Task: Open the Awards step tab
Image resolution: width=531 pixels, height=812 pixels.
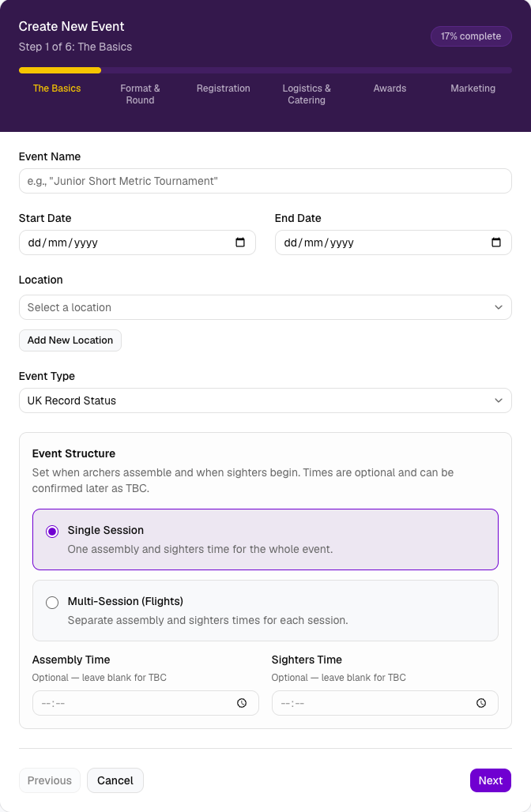Action: pyautogui.click(x=390, y=88)
